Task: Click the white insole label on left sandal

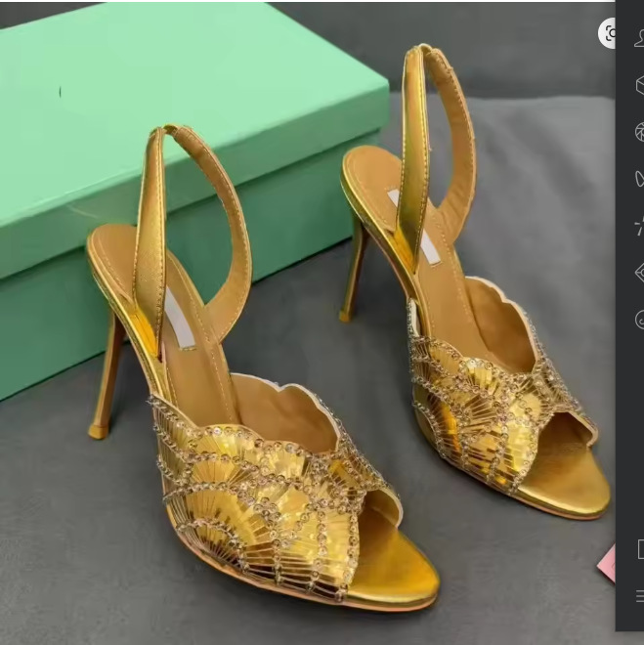Action: (x=178, y=321)
